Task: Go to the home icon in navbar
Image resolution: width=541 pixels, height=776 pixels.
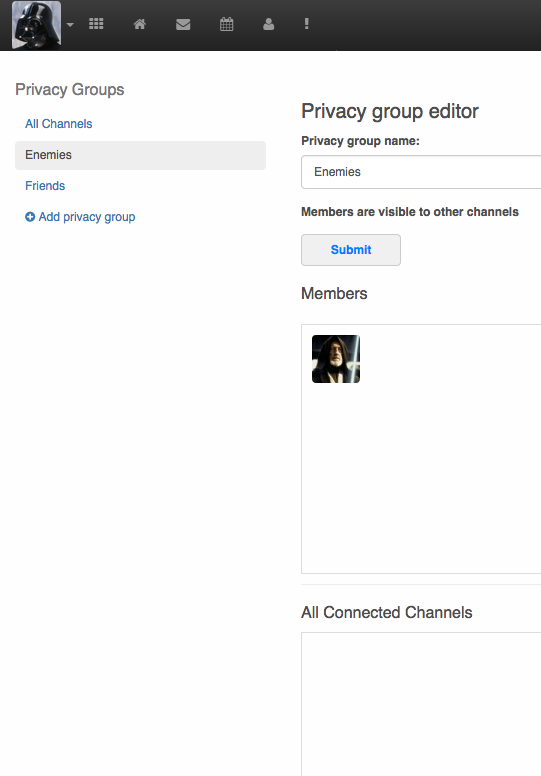Action: 140,24
